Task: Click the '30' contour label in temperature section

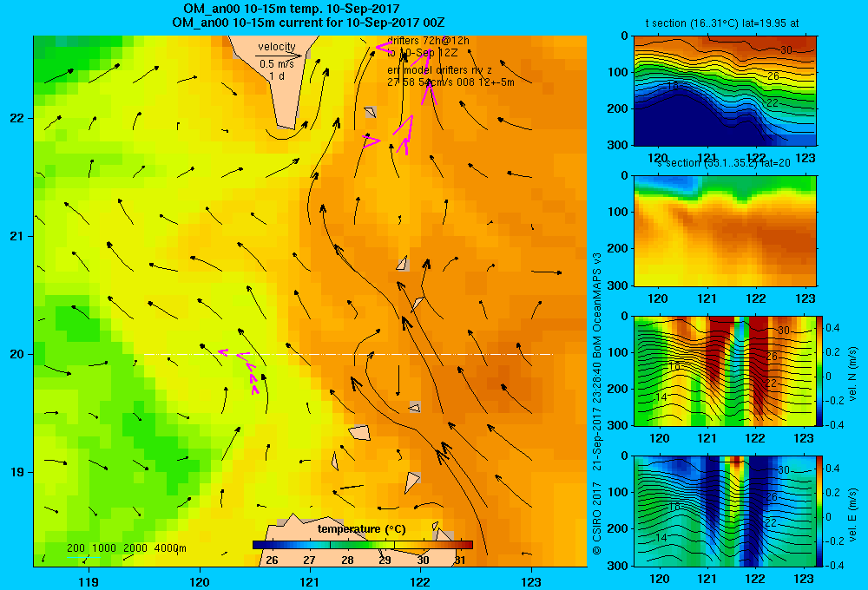Action: coord(786,49)
